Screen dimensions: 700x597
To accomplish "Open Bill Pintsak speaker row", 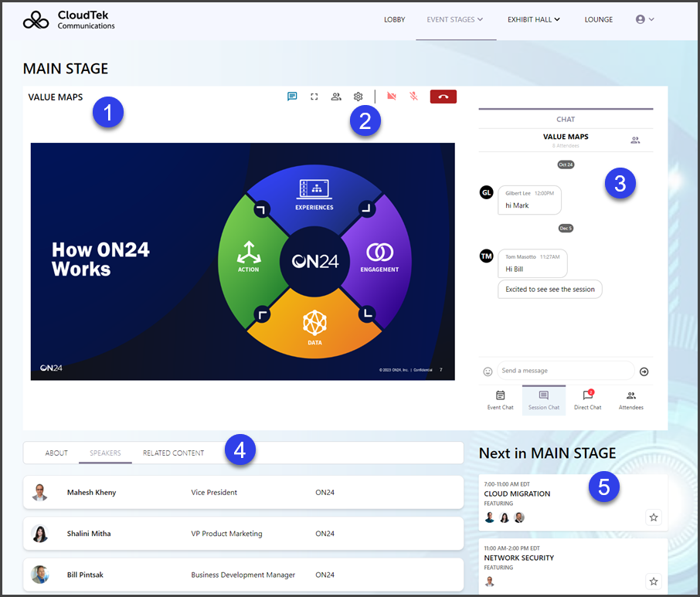I will click(x=243, y=575).
